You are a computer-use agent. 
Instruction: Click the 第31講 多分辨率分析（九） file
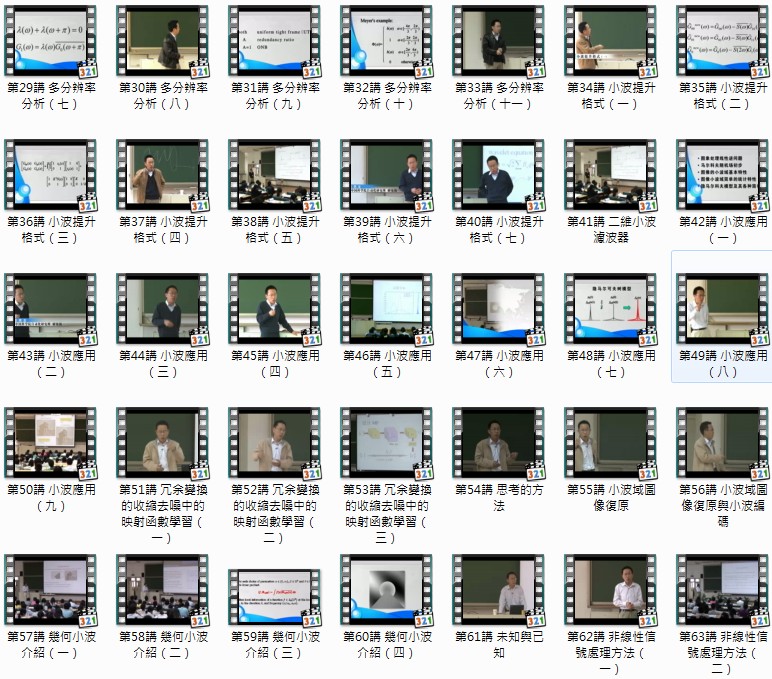click(274, 41)
